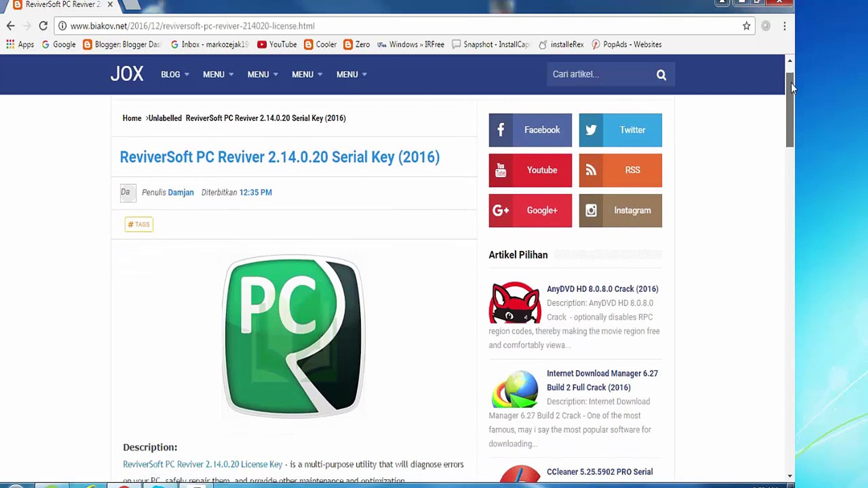Close the ReviverSoft PC Reviver tab
The width and height of the screenshot is (868, 488).
coord(110,5)
